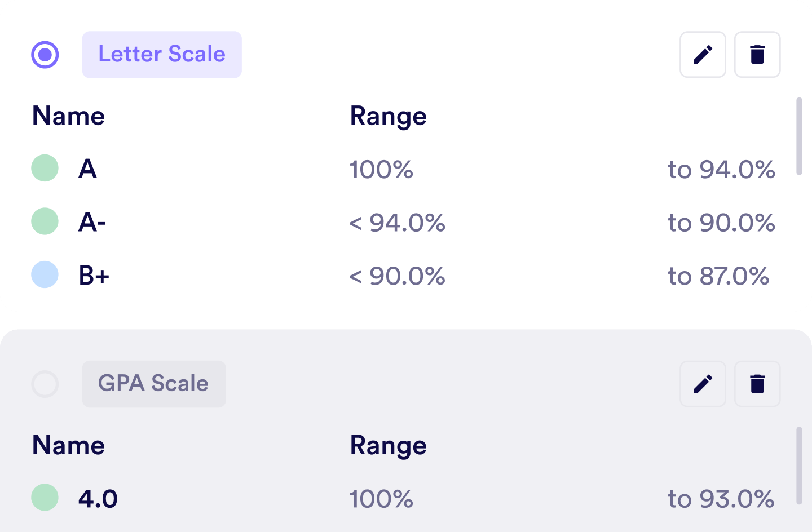The height and width of the screenshot is (532, 812).
Task: Open the edit pencil icon for GPA Scale
Action: coord(703,384)
